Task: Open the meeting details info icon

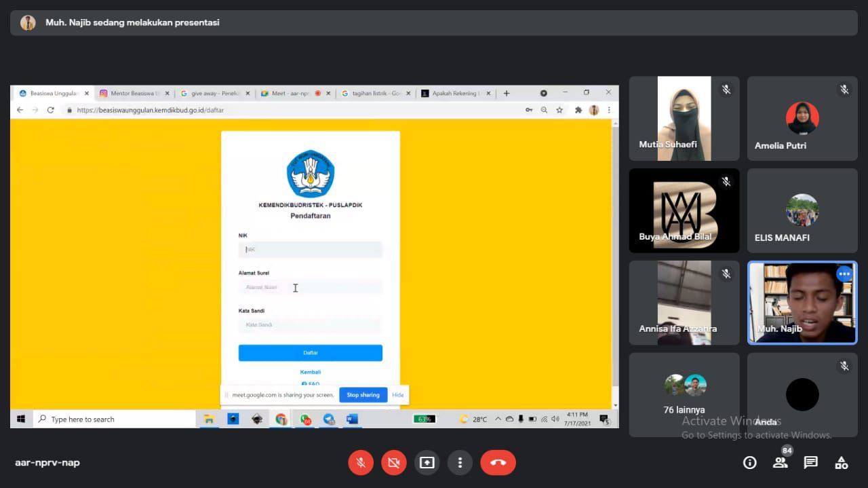Action: point(749,463)
